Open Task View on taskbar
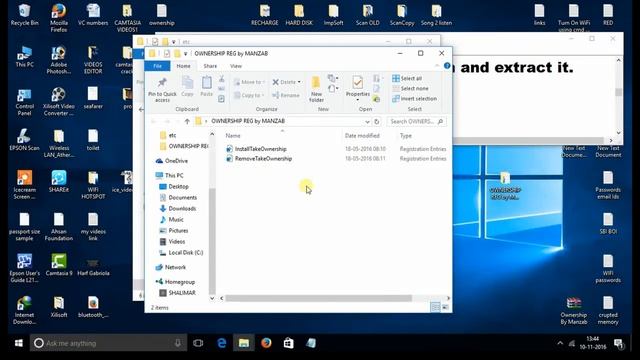This screenshot has height=360, width=640. click(x=198, y=343)
